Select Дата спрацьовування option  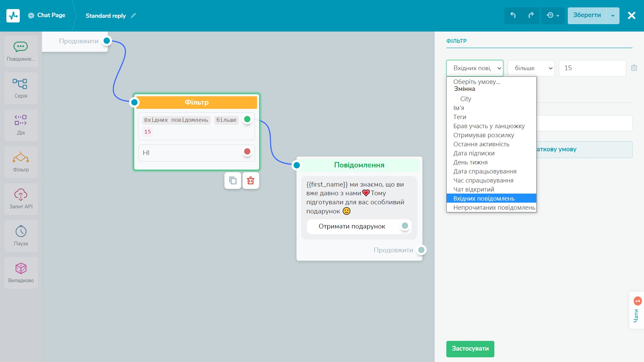[x=491, y=171]
